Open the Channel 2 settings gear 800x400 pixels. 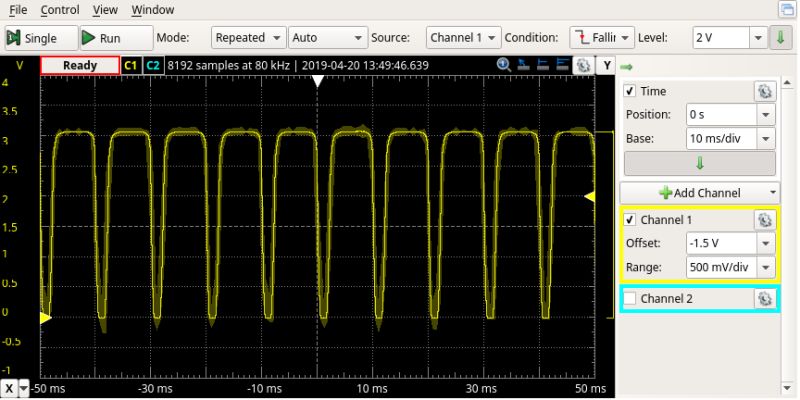pos(764,299)
